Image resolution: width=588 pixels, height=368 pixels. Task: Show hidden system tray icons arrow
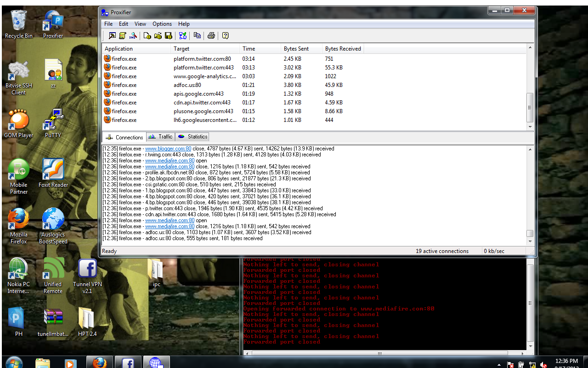click(499, 364)
